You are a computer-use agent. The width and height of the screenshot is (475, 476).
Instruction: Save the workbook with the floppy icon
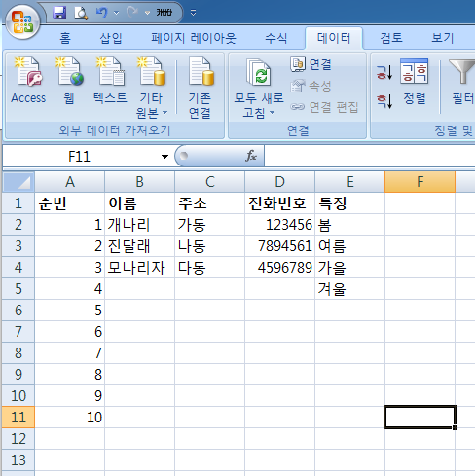pos(59,13)
